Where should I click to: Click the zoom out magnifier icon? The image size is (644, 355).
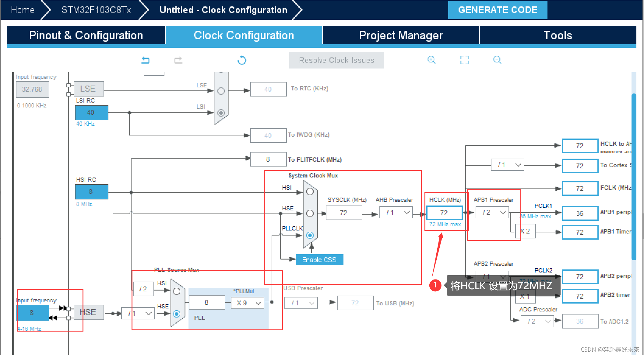(x=497, y=60)
